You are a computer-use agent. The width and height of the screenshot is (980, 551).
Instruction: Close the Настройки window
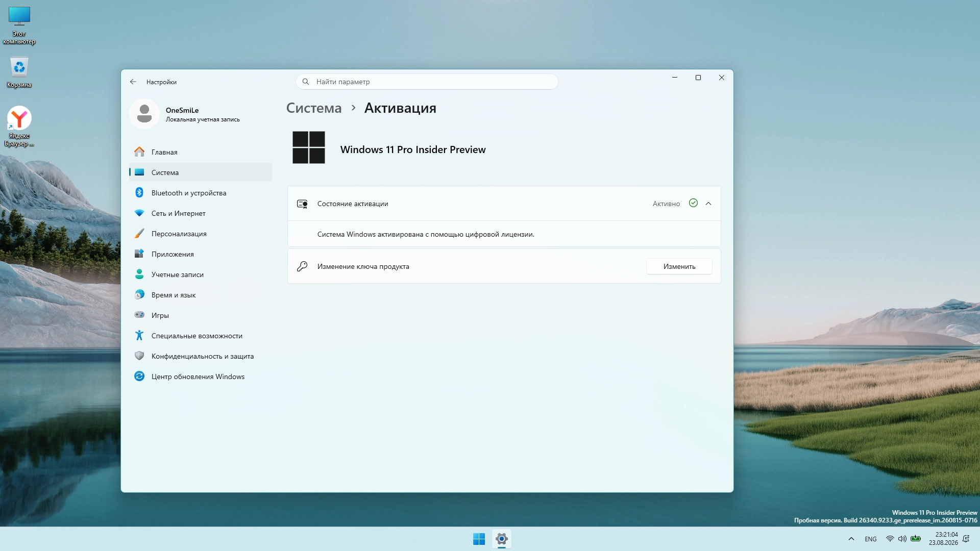pyautogui.click(x=722, y=78)
